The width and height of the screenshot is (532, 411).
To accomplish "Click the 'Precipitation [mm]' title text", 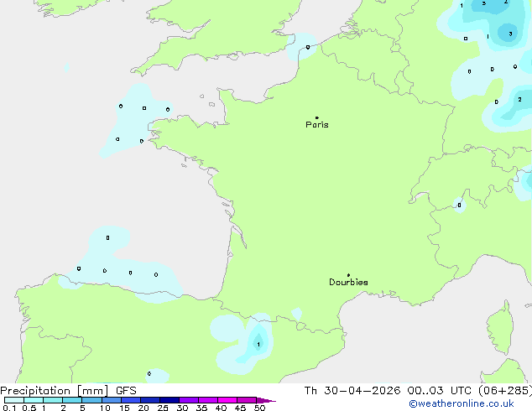I will [55, 391].
